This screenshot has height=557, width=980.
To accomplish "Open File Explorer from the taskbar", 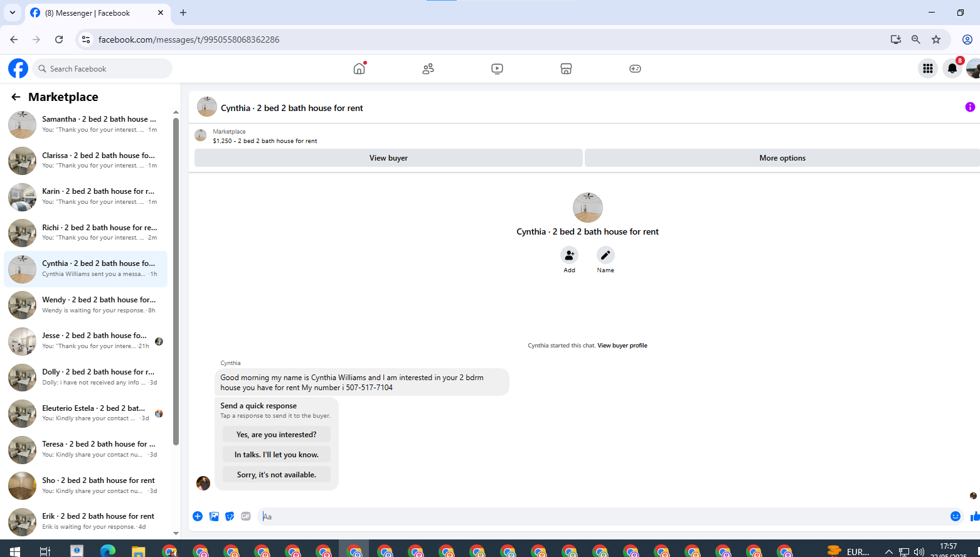I will click(138, 551).
